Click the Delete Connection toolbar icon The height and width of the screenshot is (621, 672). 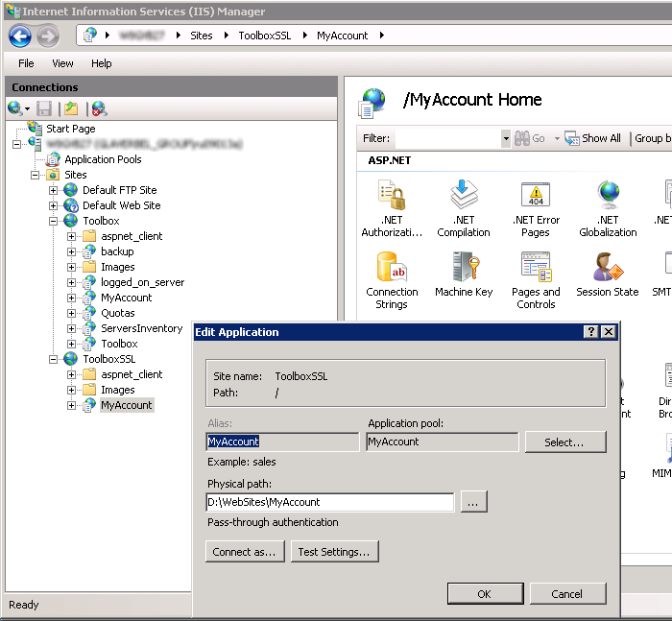click(x=99, y=108)
